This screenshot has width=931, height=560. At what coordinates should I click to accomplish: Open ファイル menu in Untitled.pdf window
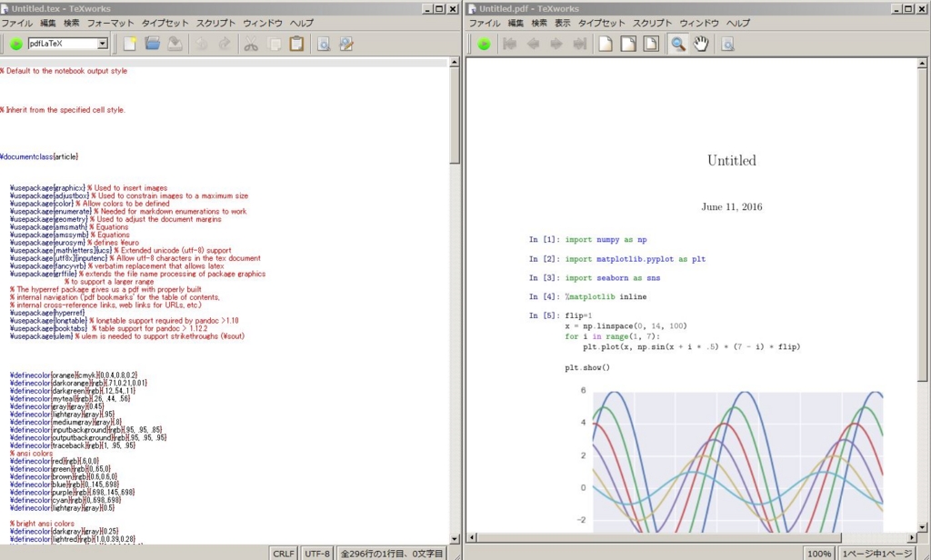(485, 23)
